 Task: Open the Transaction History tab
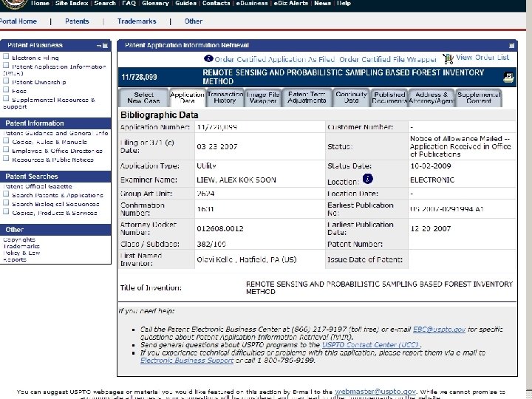pyautogui.click(x=225, y=98)
